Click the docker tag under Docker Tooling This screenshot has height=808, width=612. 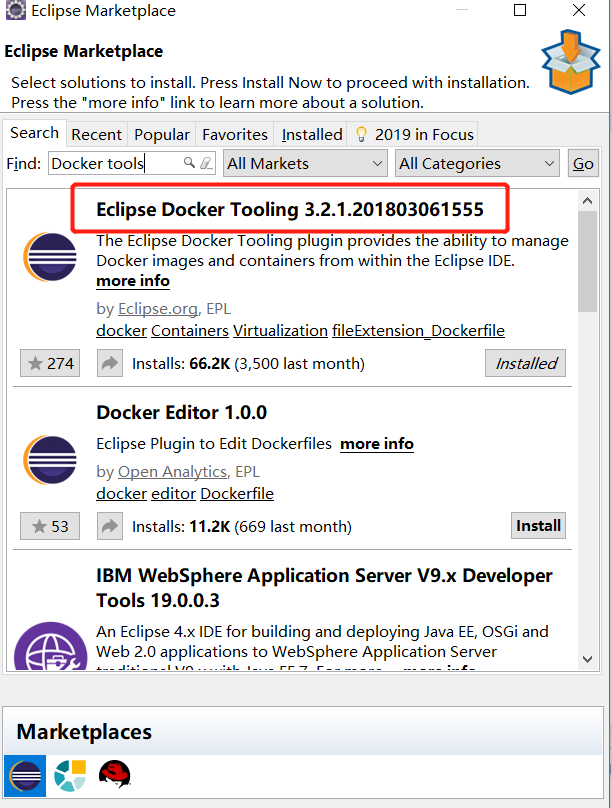(122, 330)
